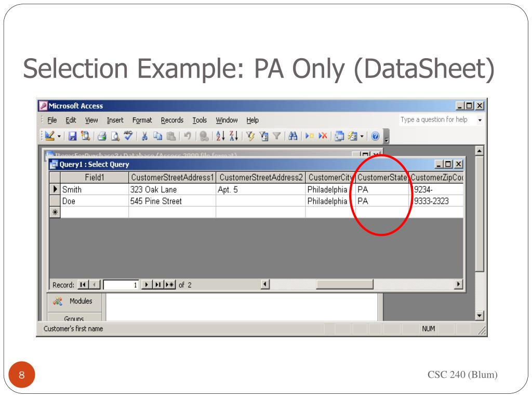Click the New Record toolbar icon
This screenshot has height=399, width=532.
click(310, 136)
